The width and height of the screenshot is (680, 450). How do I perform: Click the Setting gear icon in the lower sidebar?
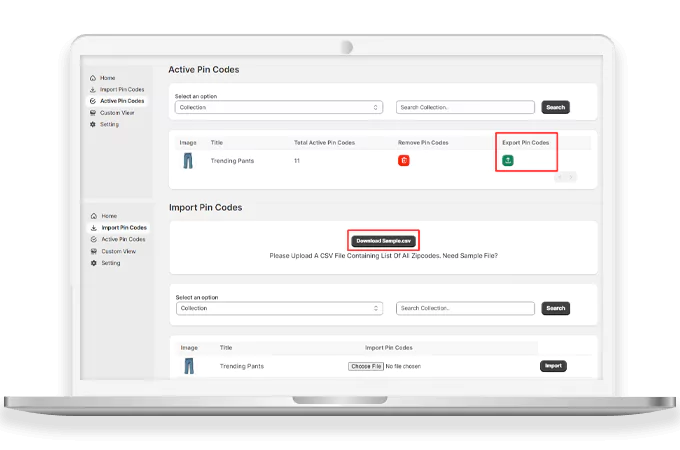[x=94, y=263]
